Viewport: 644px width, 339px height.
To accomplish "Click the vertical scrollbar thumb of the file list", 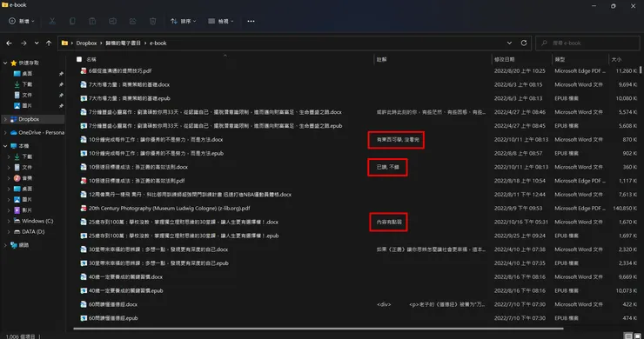I will coord(641,70).
